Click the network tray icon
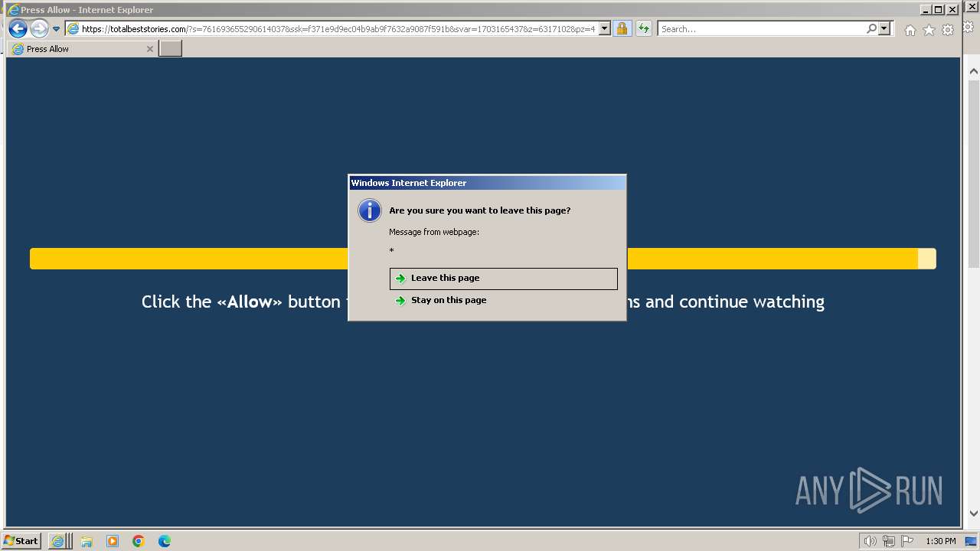This screenshot has height=551, width=980. tap(888, 541)
